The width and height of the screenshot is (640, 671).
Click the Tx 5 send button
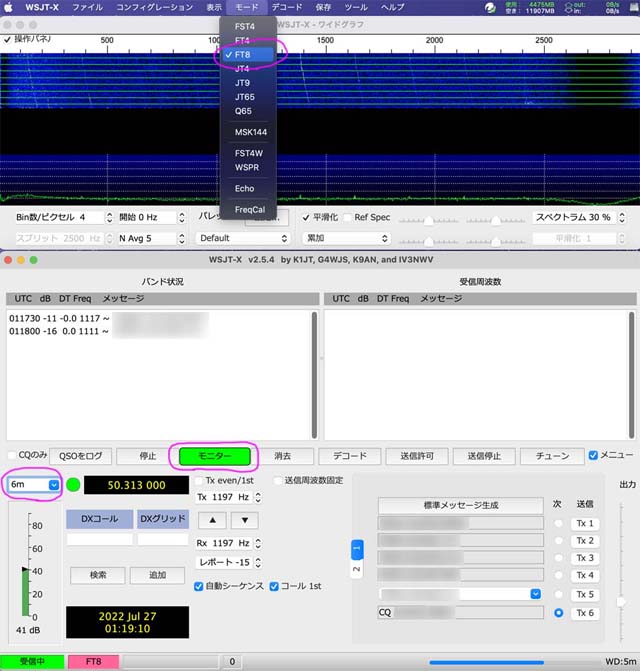[585, 594]
